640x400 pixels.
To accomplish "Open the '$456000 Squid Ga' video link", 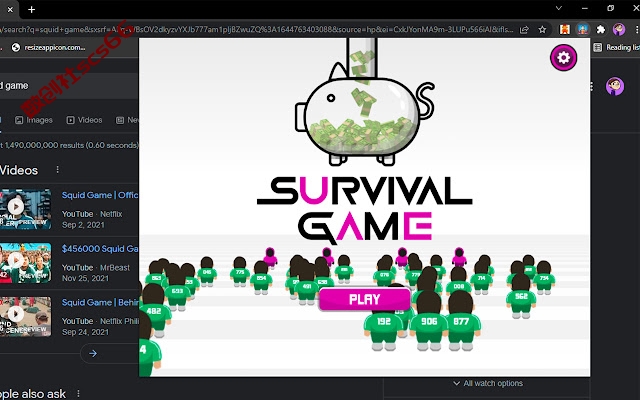I will point(100,249).
